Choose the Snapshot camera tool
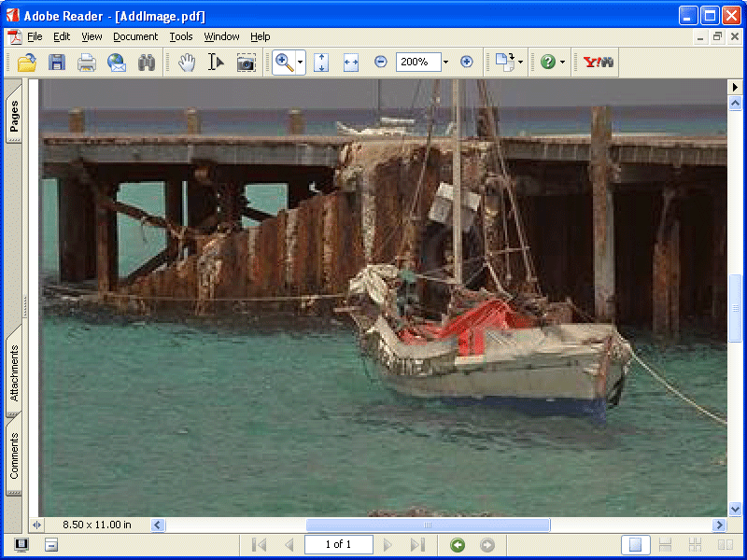The width and height of the screenshot is (747, 560). pos(246,63)
